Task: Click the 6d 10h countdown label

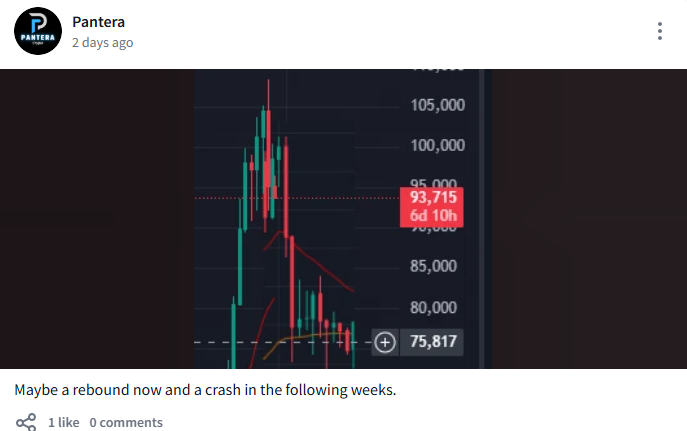Action: 433,216
